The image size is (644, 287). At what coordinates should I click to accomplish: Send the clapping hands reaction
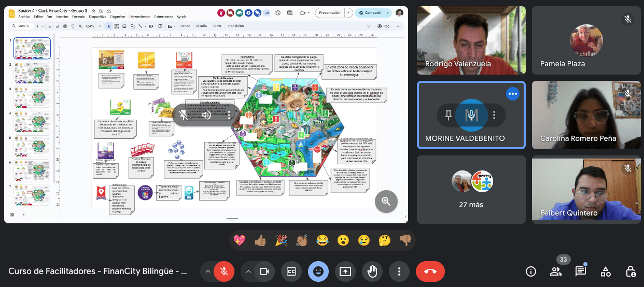(302, 240)
